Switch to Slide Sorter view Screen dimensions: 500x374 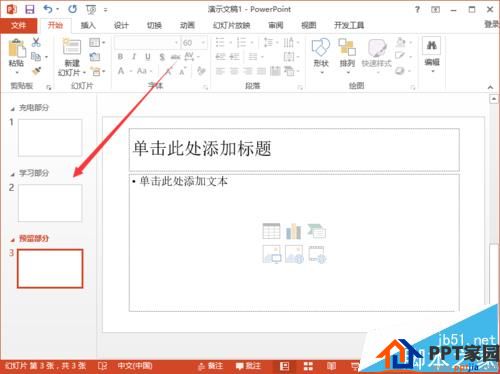tap(308, 366)
